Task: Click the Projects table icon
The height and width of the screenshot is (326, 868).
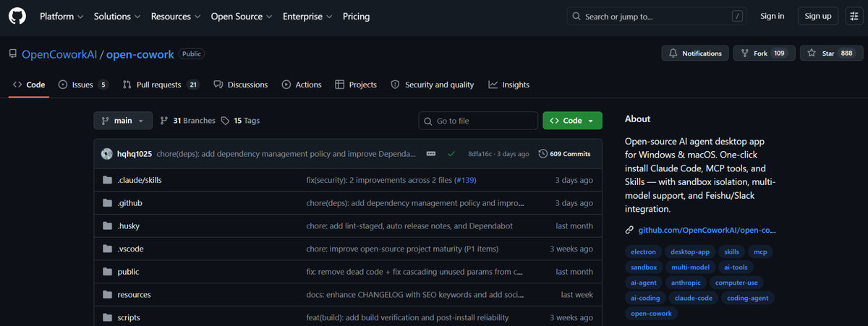Action: pos(339,85)
